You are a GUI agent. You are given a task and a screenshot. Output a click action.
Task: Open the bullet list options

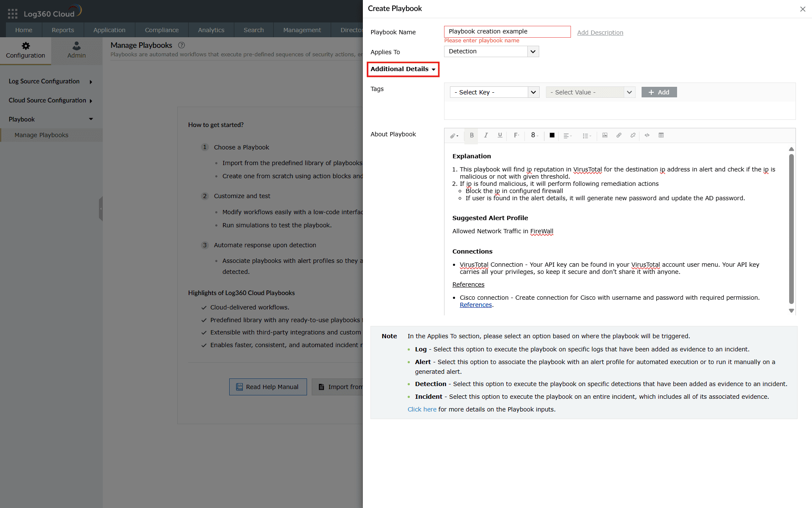pyautogui.click(x=587, y=135)
